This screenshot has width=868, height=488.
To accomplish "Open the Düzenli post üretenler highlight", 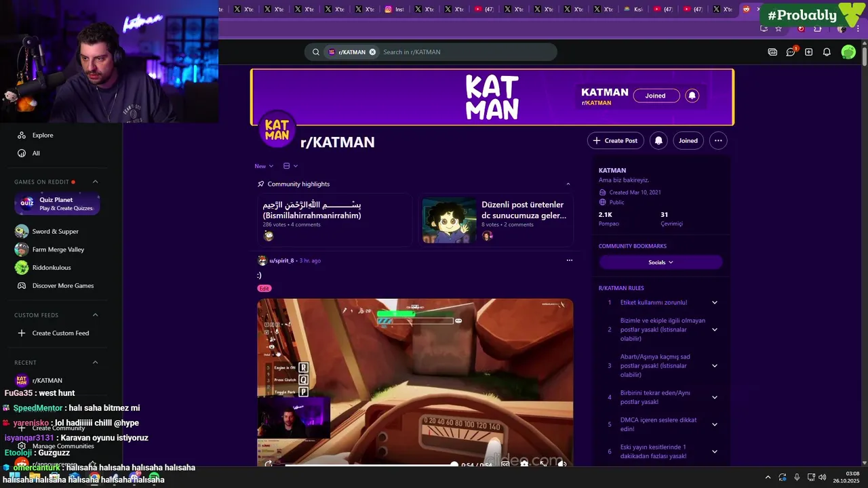I will click(496, 219).
